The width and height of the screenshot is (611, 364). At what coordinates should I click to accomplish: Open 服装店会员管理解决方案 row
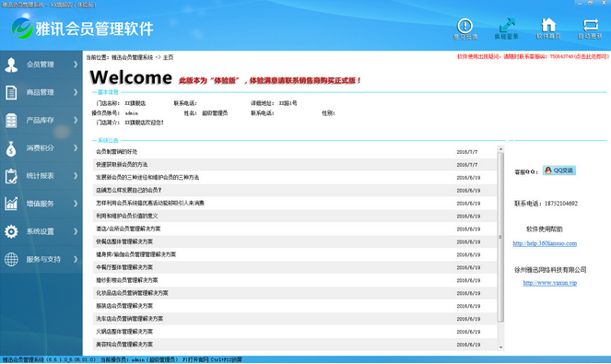click(294, 306)
